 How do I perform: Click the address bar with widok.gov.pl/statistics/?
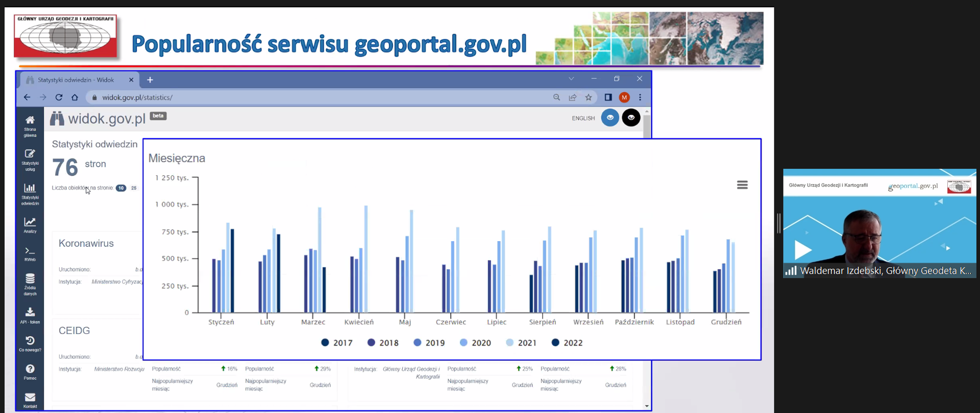[x=306, y=97]
